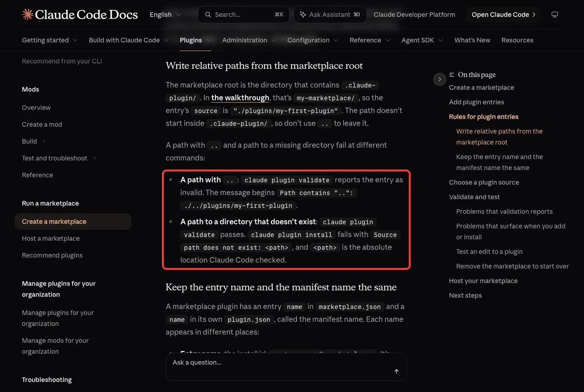This screenshot has height=392, width=584.
Task: Open Reference in the left Mods sidebar
Action: click(x=37, y=175)
